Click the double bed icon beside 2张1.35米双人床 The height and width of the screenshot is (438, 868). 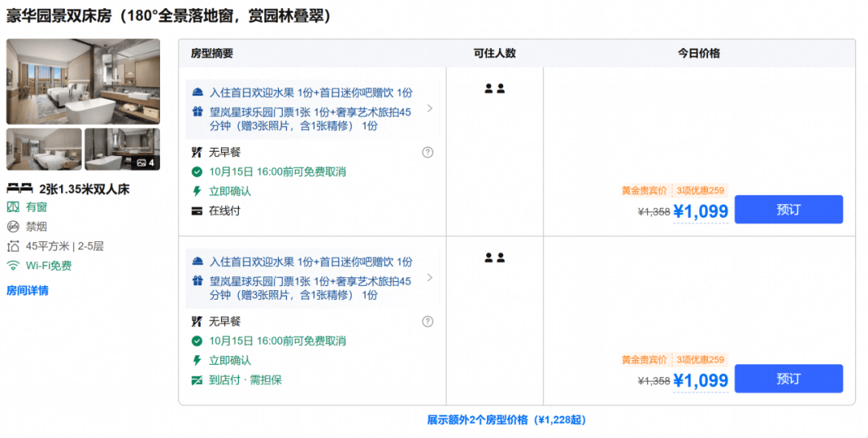(20, 189)
